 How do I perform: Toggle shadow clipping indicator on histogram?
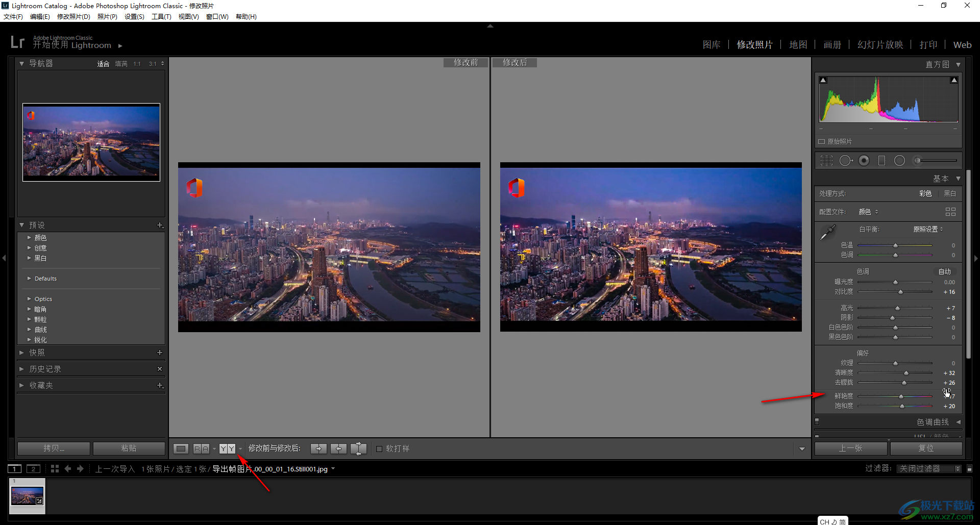(x=823, y=80)
